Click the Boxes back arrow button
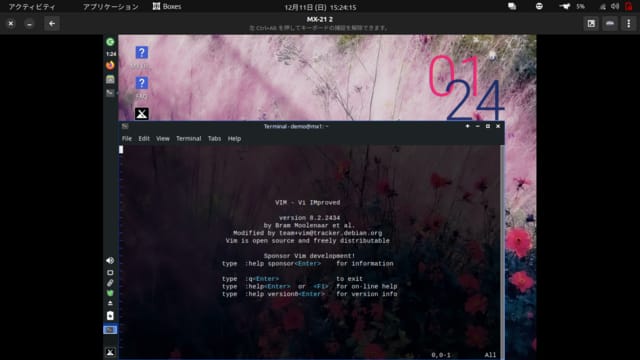The image size is (640, 360). point(52,24)
